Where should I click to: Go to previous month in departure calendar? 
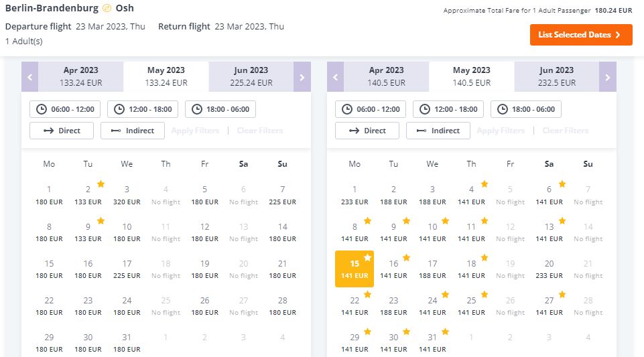[30, 77]
